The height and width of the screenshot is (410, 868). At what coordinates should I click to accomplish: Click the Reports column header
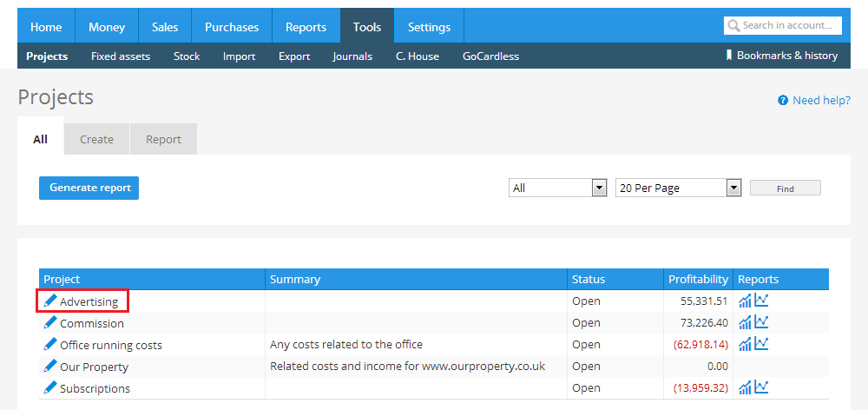click(x=781, y=279)
